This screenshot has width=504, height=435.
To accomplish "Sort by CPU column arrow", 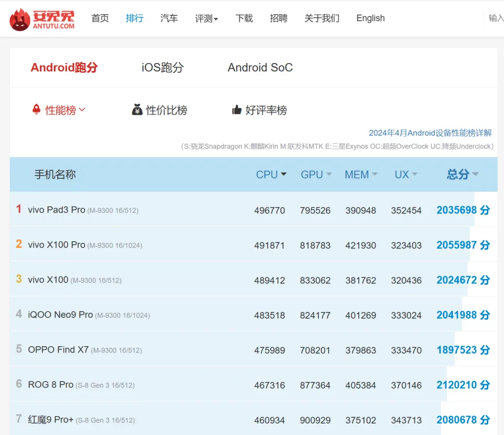I will 283,174.
